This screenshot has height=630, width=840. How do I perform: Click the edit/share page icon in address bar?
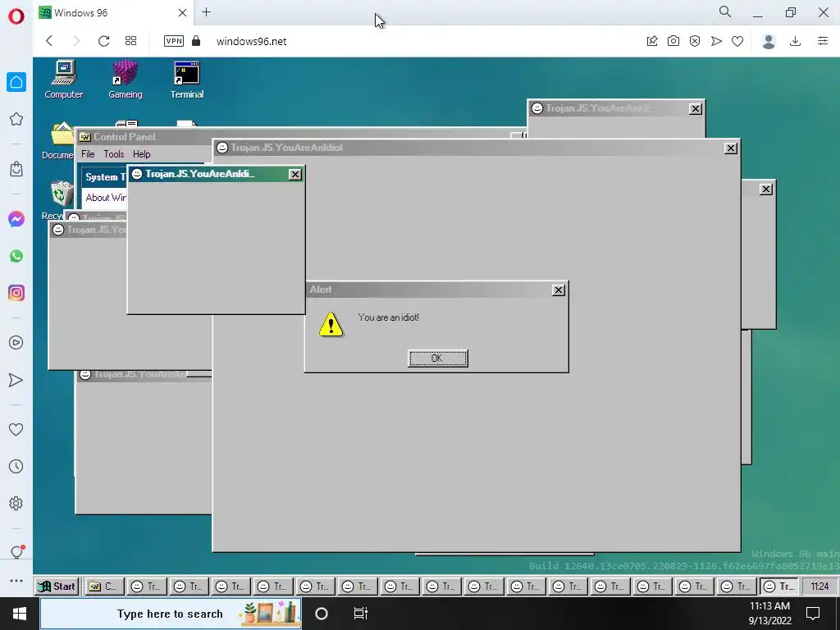pyautogui.click(x=652, y=41)
